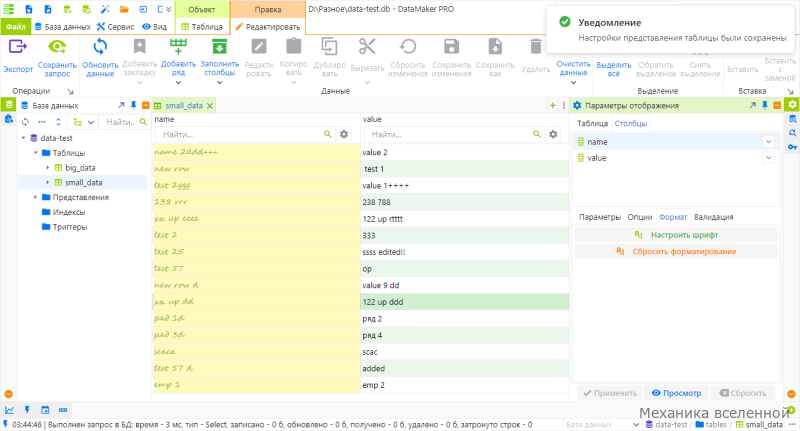Viewport: 800px width, 431px height.
Task: Click the cell 'ssss edited!!'
Action: tap(464, 252)
